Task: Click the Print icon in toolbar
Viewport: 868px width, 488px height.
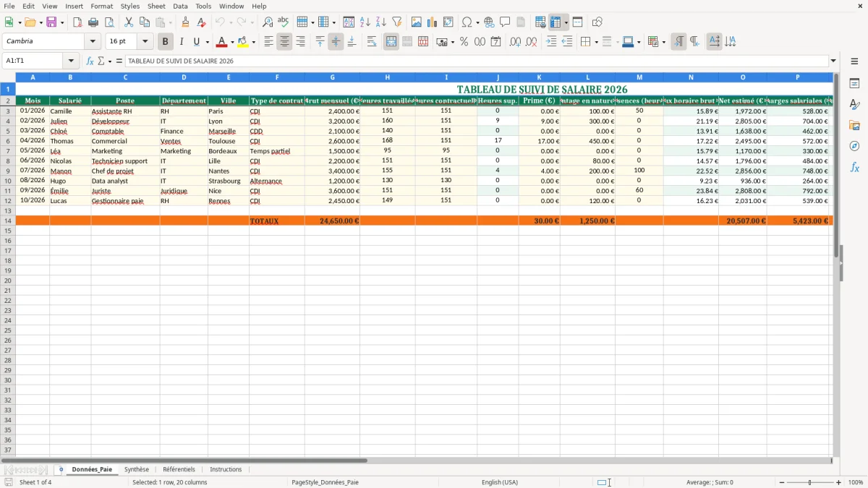Action: (x=93, y=22)
